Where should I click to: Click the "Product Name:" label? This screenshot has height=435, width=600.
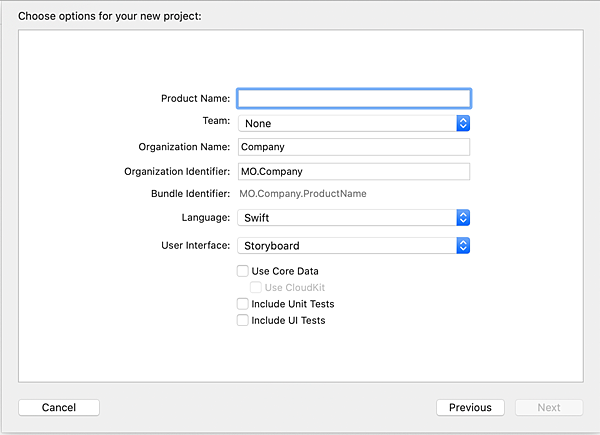click(x=195, y=98)
